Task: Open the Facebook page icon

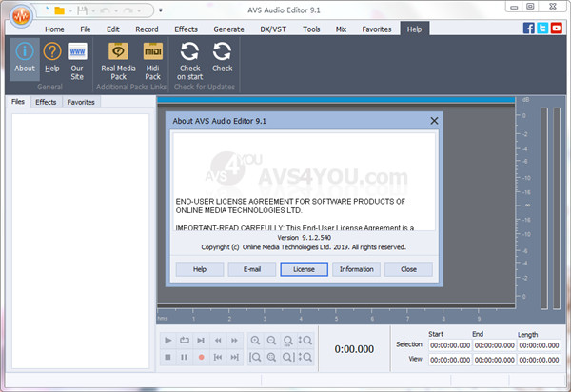Action: [529, 28]
